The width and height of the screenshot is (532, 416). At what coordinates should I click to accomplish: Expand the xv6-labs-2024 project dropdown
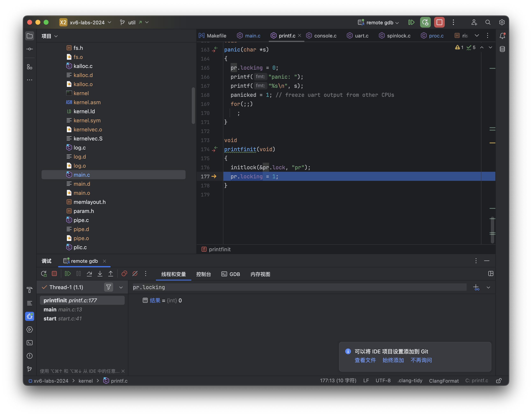click(x=85, y=22)
